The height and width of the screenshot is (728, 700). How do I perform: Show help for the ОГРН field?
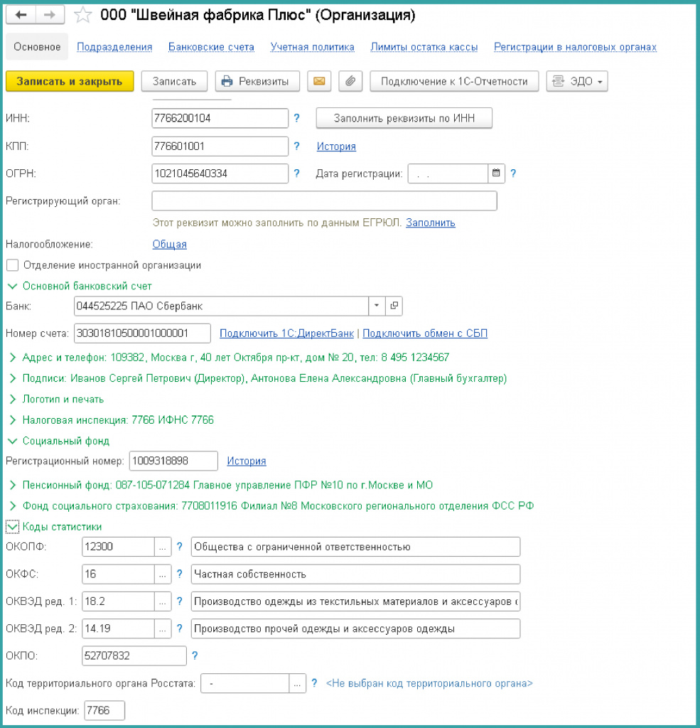point(296,173)
